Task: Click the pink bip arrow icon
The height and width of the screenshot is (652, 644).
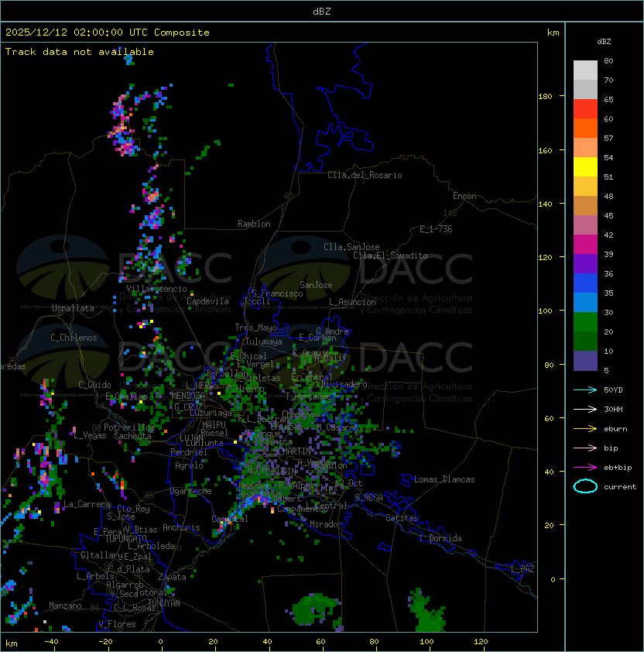Action: pos(585,448)
